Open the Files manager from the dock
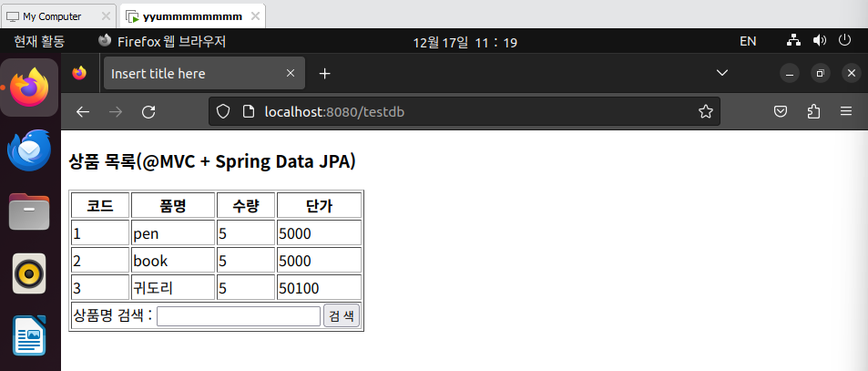Image resolution: width=868 pixels, height=371 pixels. [29, 211]
